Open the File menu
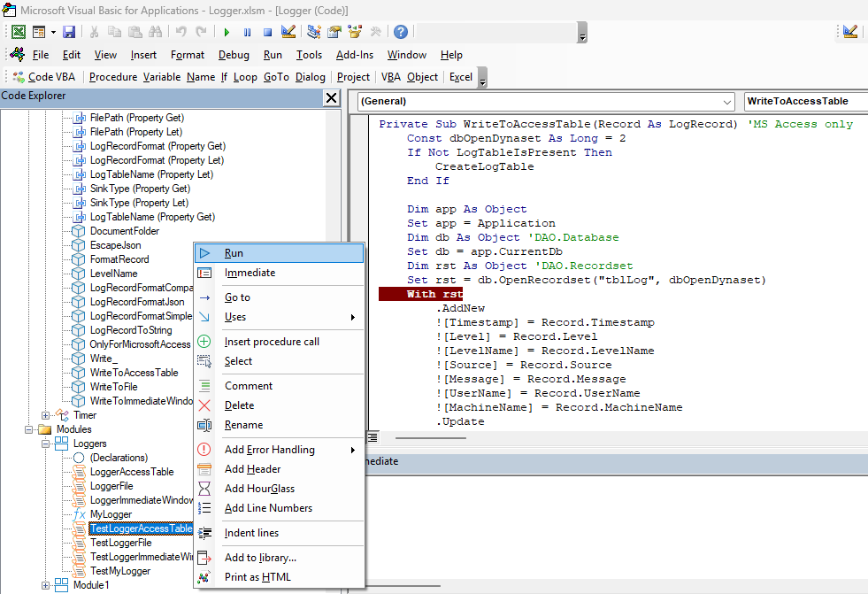 click(x=41, y=55)
